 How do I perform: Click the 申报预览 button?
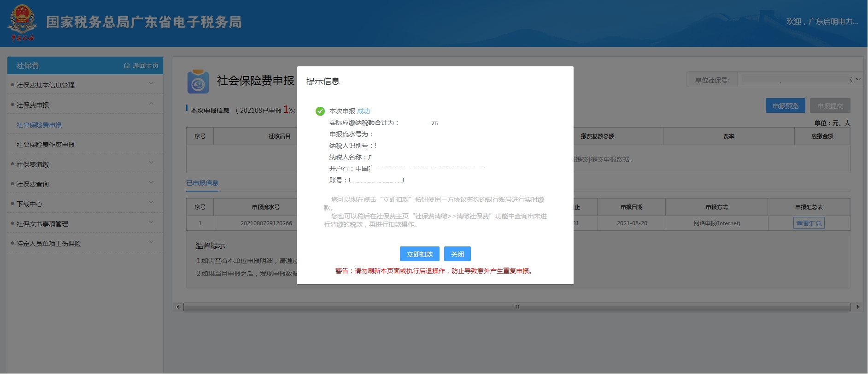coord(785,106)
